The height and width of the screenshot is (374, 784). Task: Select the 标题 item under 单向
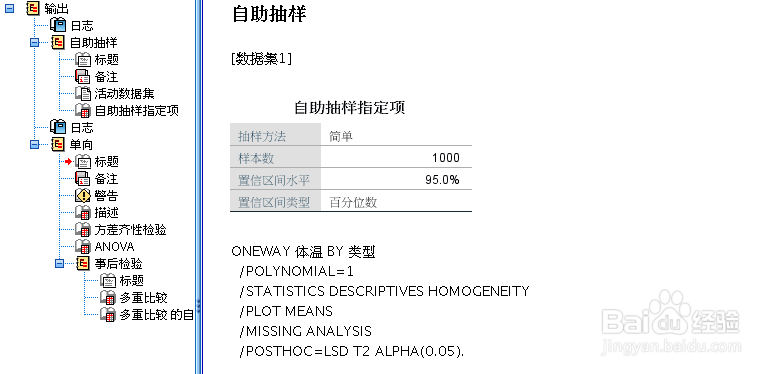click(106, 162)
